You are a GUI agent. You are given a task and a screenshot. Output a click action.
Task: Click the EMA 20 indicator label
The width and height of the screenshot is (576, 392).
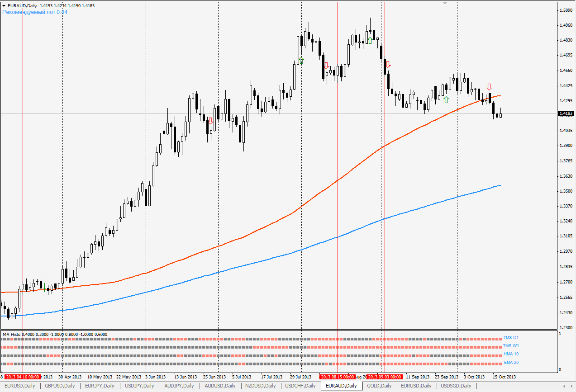coord(511,363)
